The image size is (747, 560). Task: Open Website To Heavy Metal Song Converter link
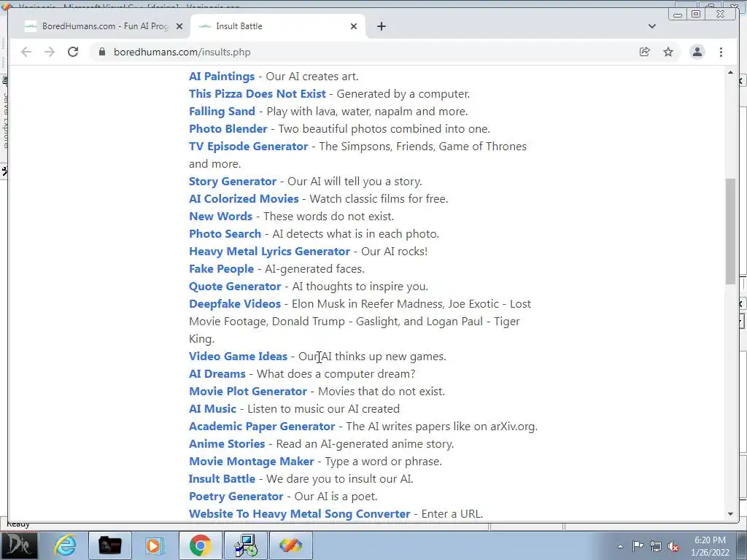[299, 514]
